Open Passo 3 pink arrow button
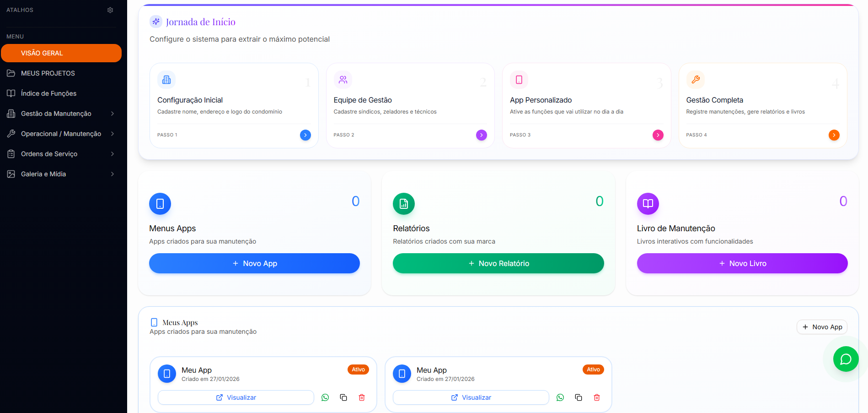This screenshot has width=868, height=413. 658,135
